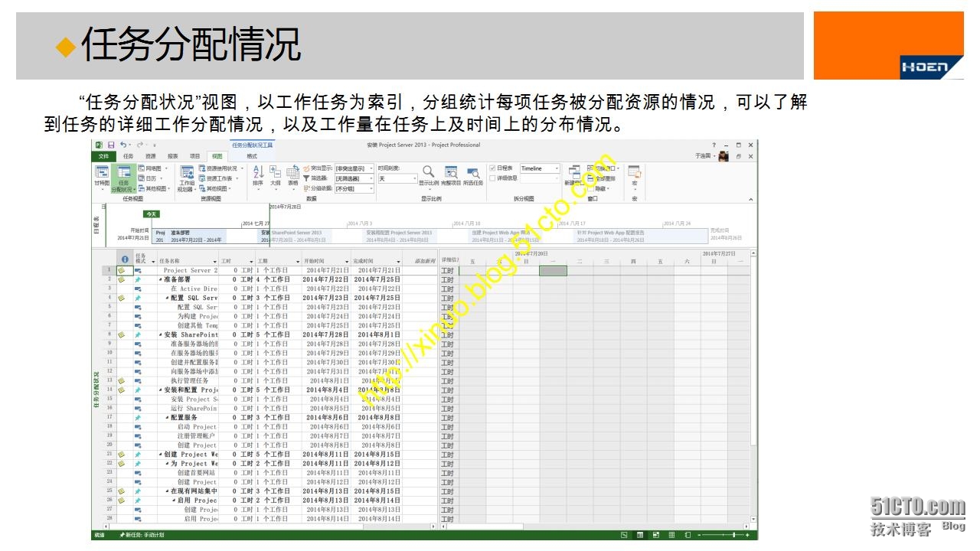Open the Timeline dropdown in split view group

pos(557,168)
